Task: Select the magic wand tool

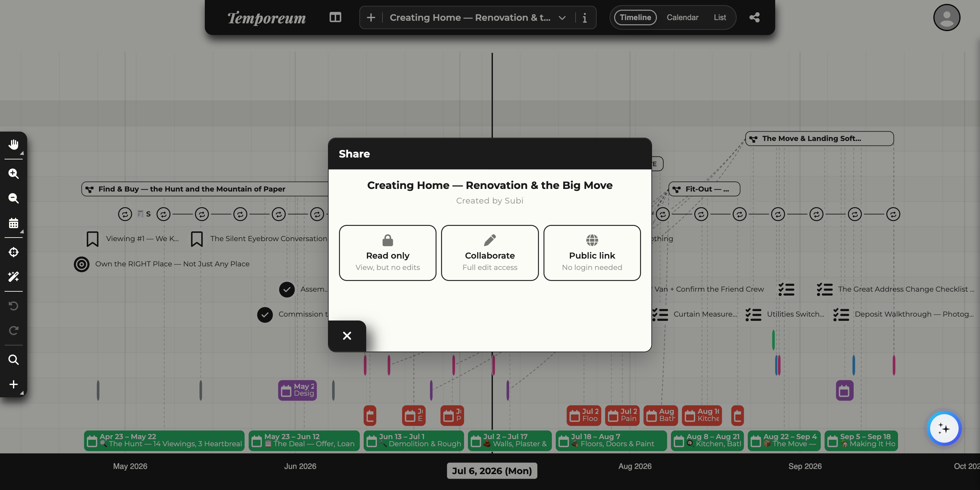Action: 14,276
